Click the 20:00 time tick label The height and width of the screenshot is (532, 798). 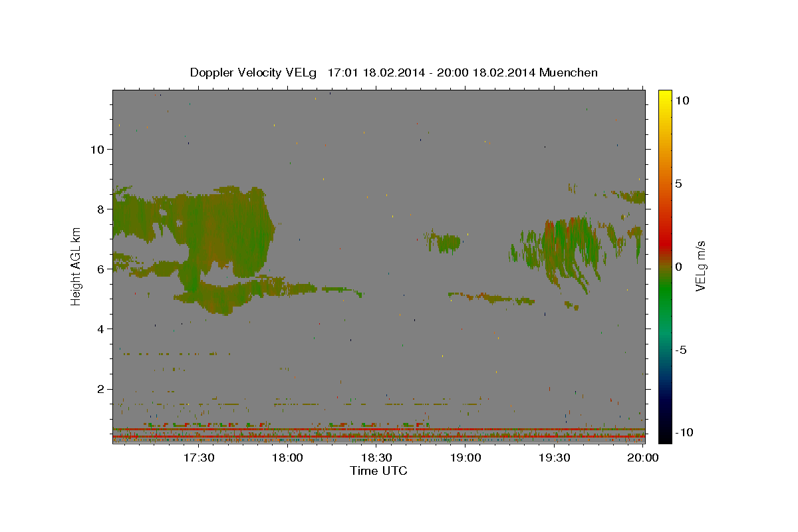click(643, 458)
